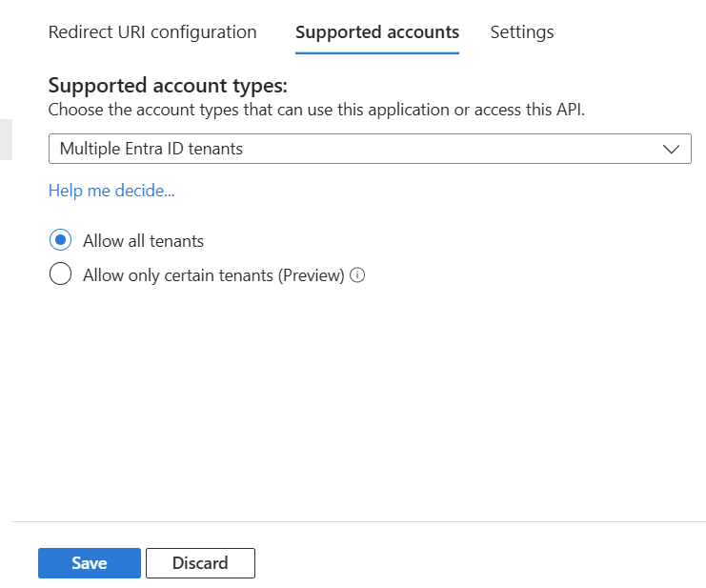
Task: Select the Allow all tenants radio button
Action: [60, 240]
